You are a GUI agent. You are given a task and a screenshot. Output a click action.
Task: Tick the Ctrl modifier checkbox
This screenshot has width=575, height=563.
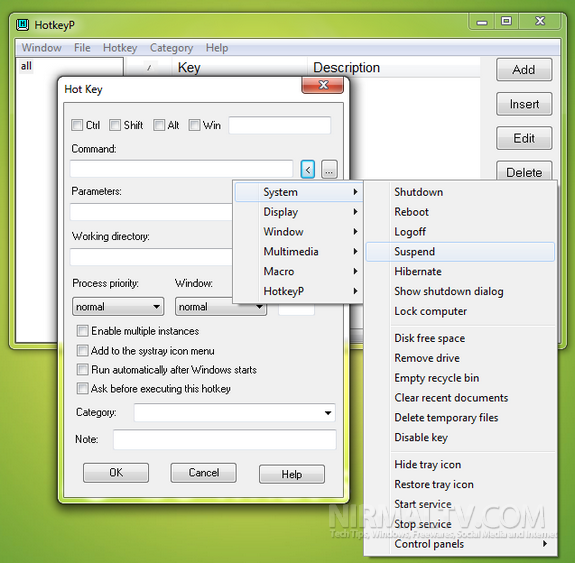pos(77,125)
